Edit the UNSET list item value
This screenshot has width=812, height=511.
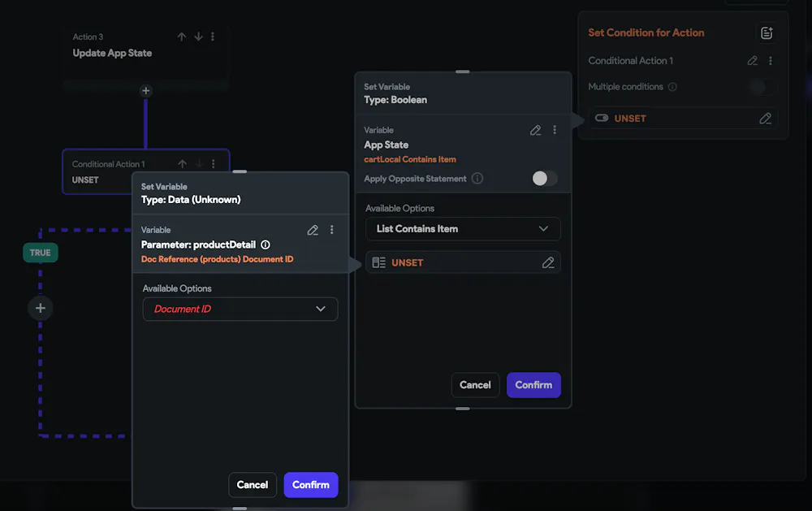click(x=548, y=262)
